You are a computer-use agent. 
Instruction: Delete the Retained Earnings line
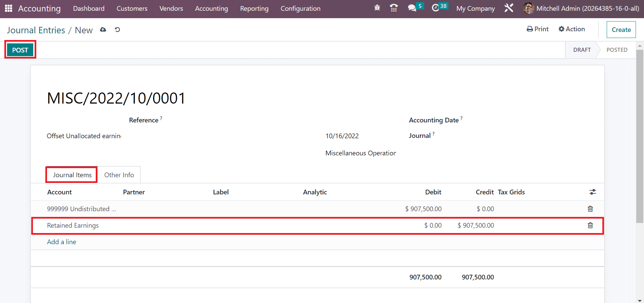tap(590, 225)
